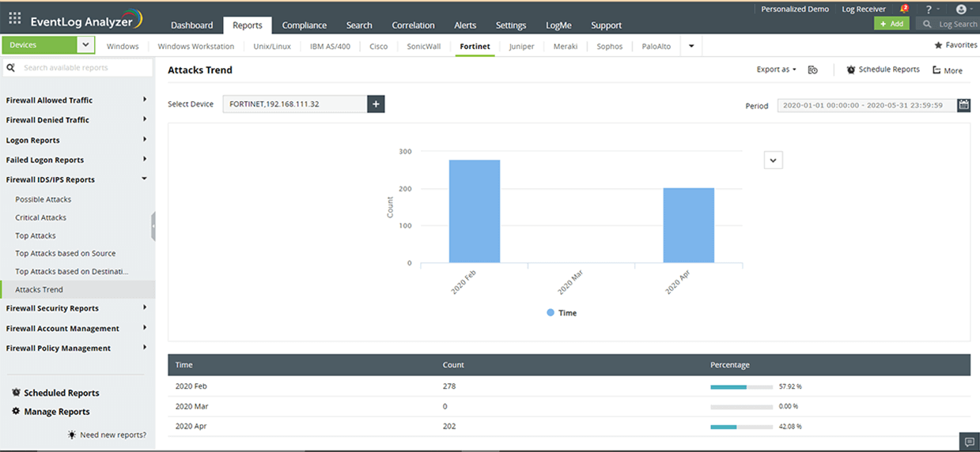Click the 57.92% percentage bar
The image size is (980, 452).
pyautogui.click(x=741, y=386)
